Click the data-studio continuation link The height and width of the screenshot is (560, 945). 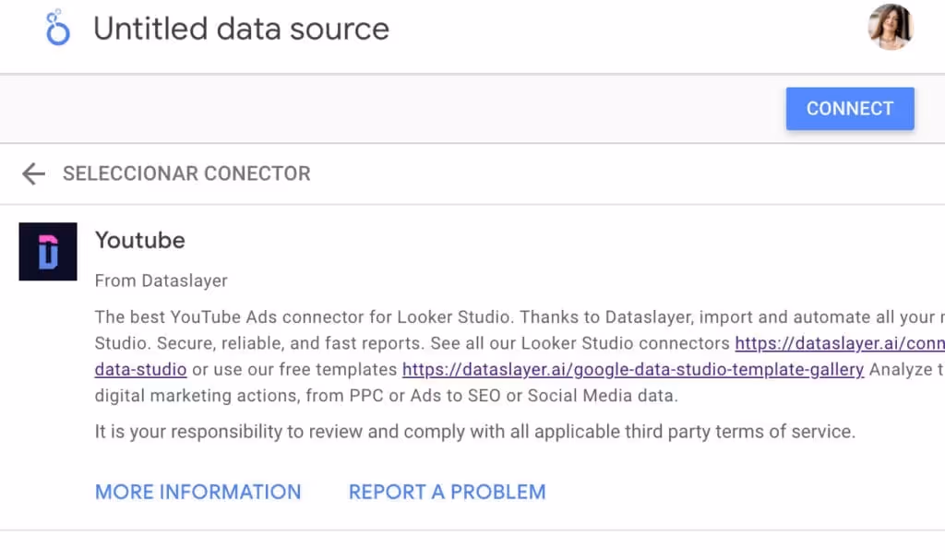[139, 369]
